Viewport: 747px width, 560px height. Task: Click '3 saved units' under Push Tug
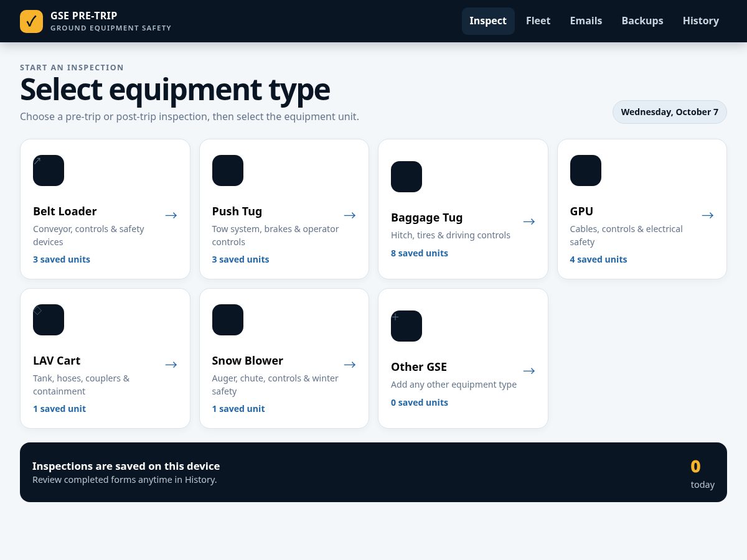(x=241, y=259)
